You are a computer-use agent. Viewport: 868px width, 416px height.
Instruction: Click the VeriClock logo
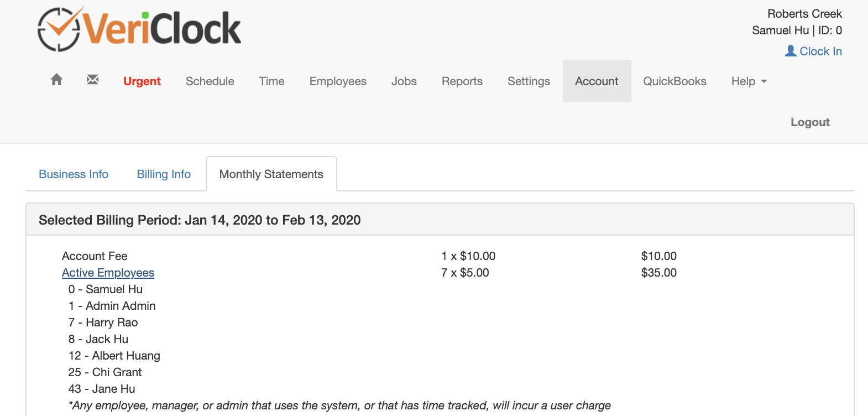coord(139,29)
